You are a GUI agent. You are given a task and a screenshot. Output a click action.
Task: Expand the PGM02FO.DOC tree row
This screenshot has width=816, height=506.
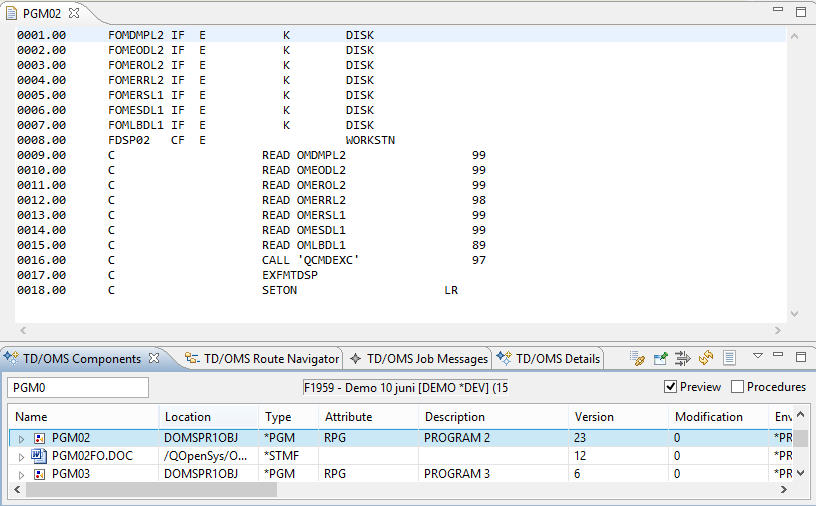click(x=20, y=456)
